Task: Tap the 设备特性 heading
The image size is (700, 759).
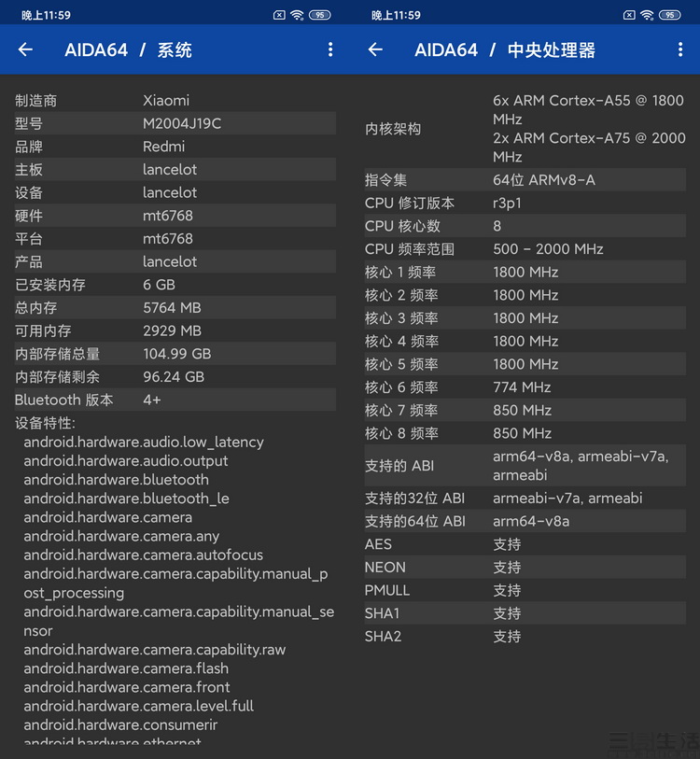Action: tap(45, 423)
